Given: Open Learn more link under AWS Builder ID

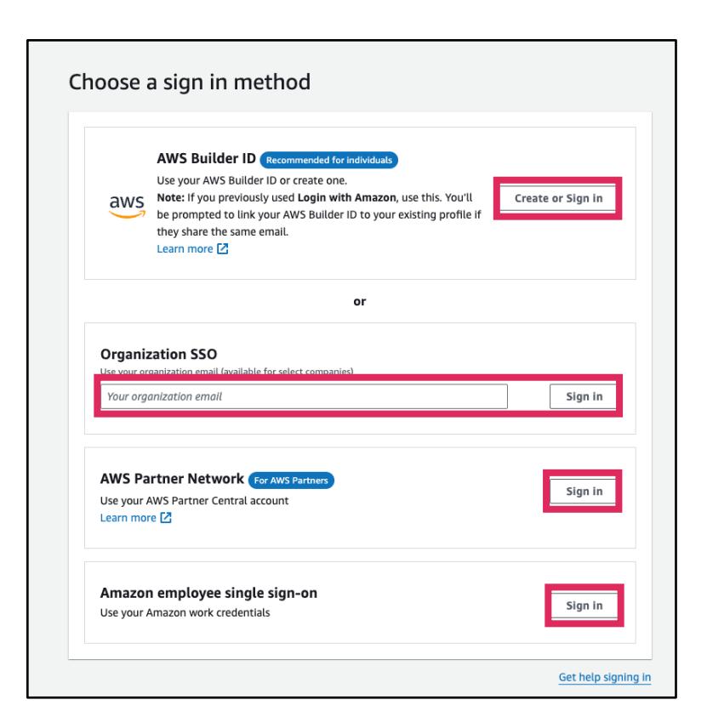Looking at the screenshot, I should tap(185, 249).
